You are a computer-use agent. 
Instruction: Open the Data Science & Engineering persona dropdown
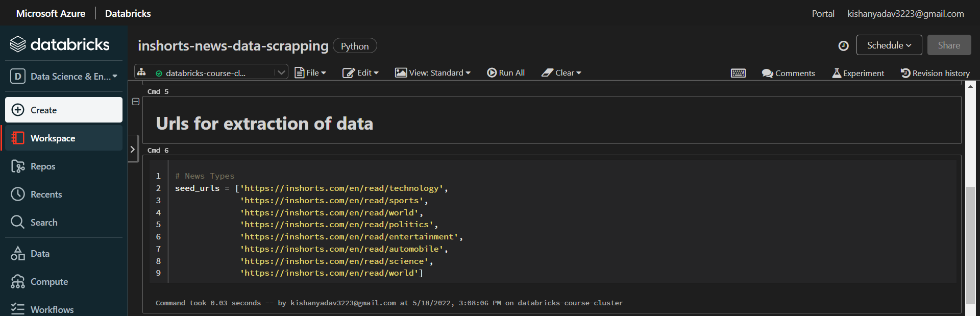tap(64, 77)
